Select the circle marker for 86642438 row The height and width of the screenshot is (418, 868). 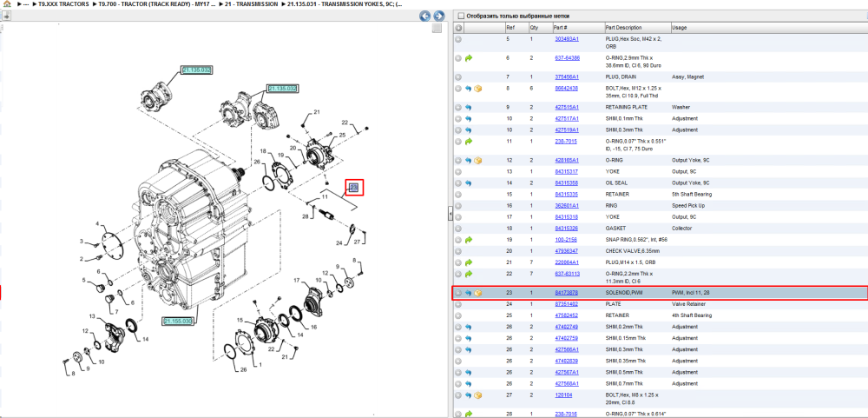458,88
